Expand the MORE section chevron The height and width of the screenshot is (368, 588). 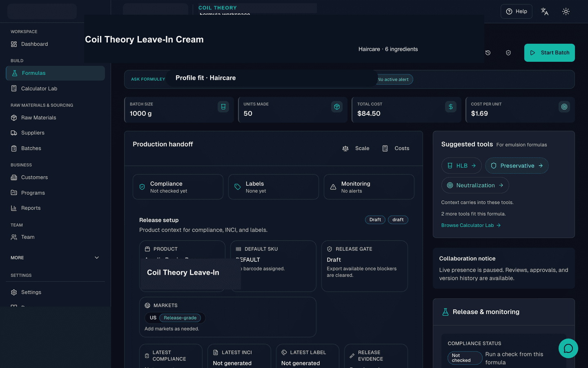pyautogui.click(x=97, y=258)
